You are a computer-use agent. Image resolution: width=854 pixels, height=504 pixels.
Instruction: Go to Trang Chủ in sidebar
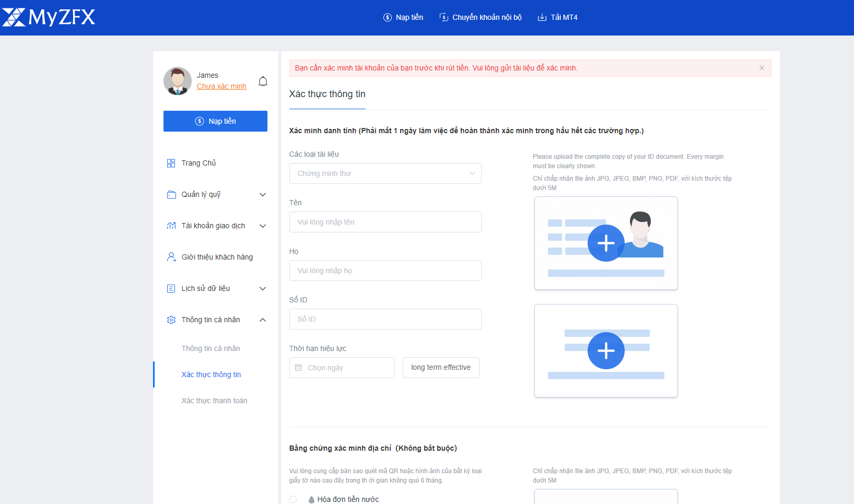(198, 163)
